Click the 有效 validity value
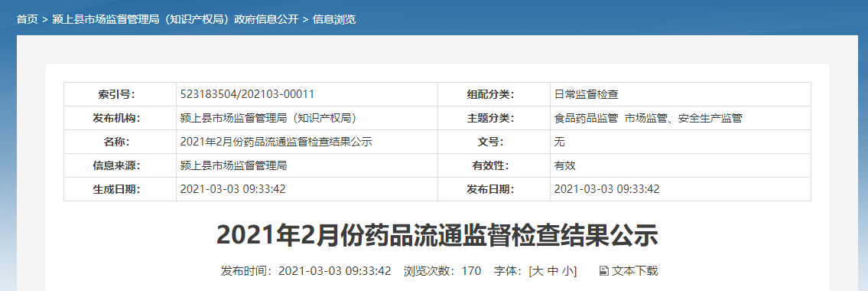868x291 pixels. pos(564,165)
